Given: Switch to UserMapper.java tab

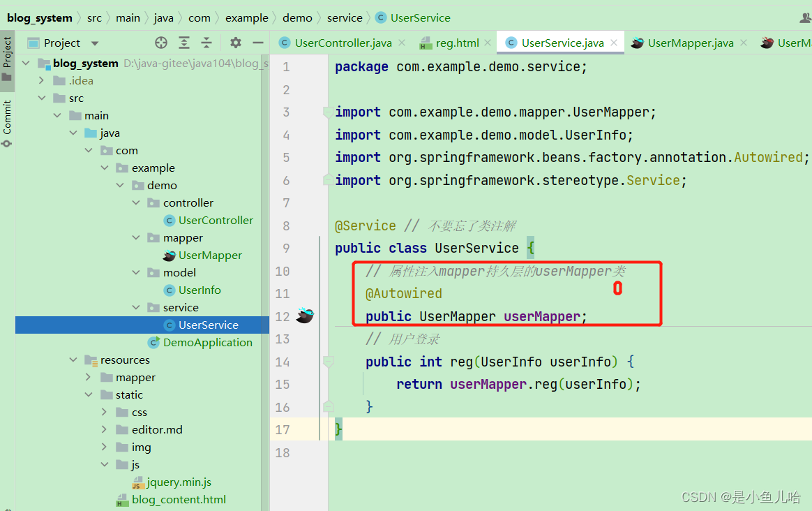Looking at the screenshot, I should tap(691, 43).
